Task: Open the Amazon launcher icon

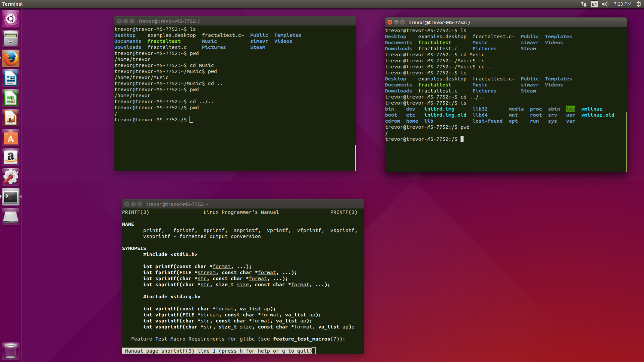Action: pyautogui.click(x=11, y=157)
